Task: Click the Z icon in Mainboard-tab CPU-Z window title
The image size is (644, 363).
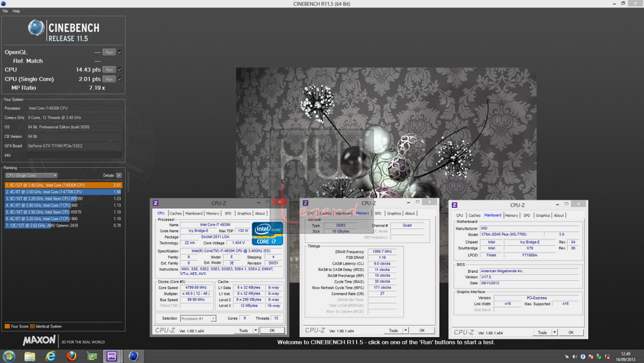Action: 454,205
